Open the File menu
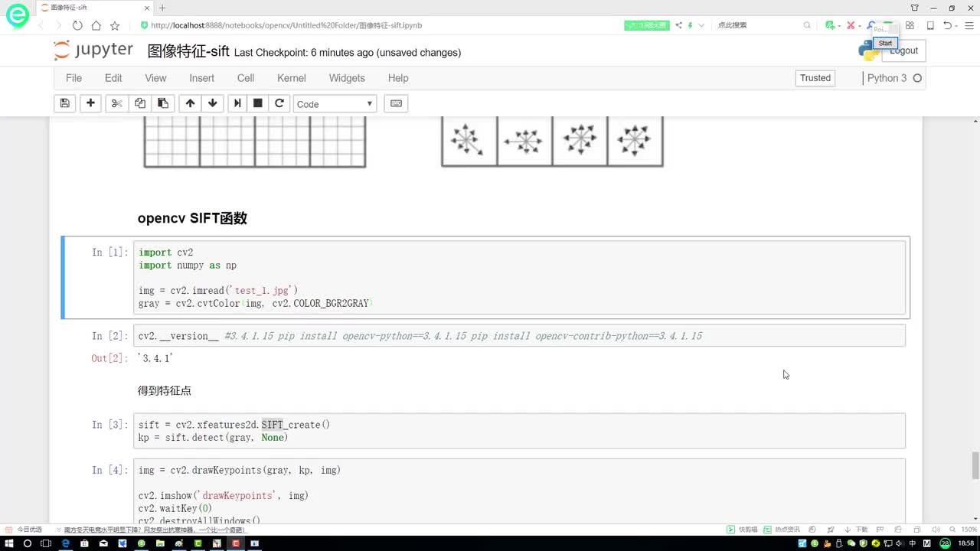The height and width of the screenshot is (551, 980). [x=73, y=78]
